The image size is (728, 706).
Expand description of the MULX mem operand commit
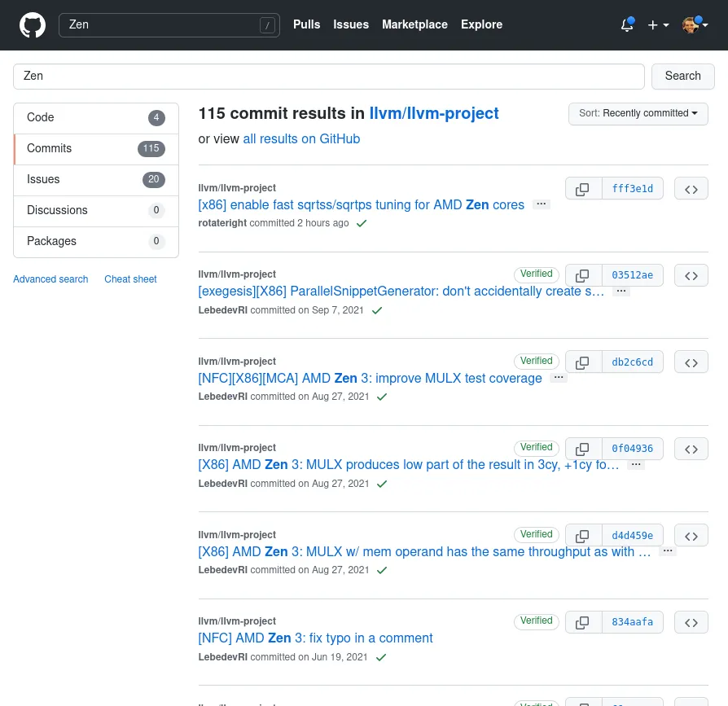tap(668, 551)
